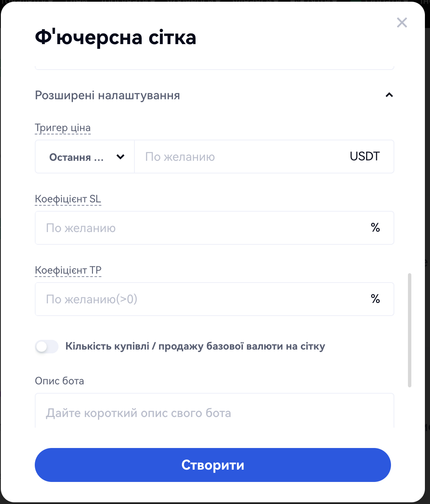Toggle Кількість купівлі / продажу switch
Screen dimensions: 430x504
[x=47, y=347]
